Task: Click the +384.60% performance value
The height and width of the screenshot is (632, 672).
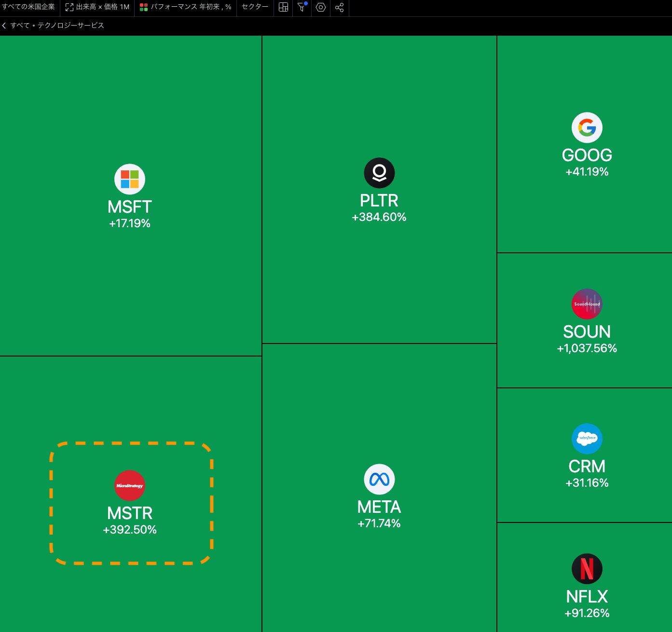Action: [379, 217]
